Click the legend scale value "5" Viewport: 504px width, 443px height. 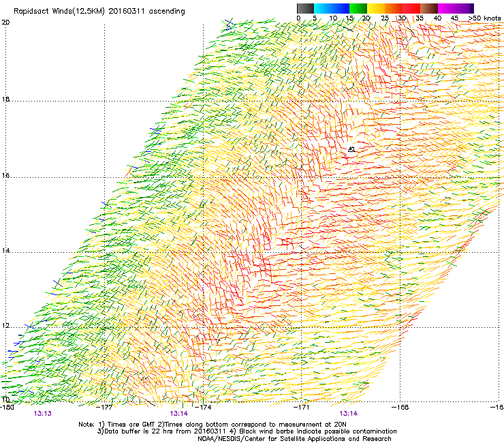coord(315,18)
